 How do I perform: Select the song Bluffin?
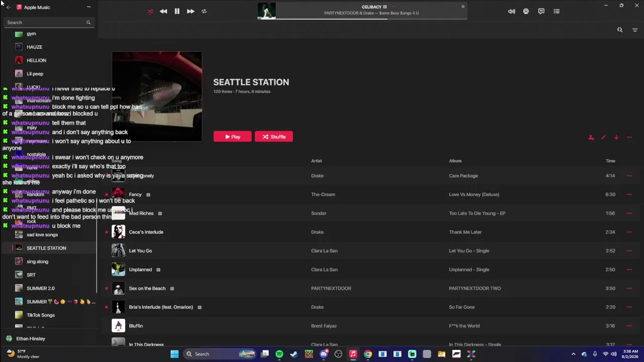136,326
